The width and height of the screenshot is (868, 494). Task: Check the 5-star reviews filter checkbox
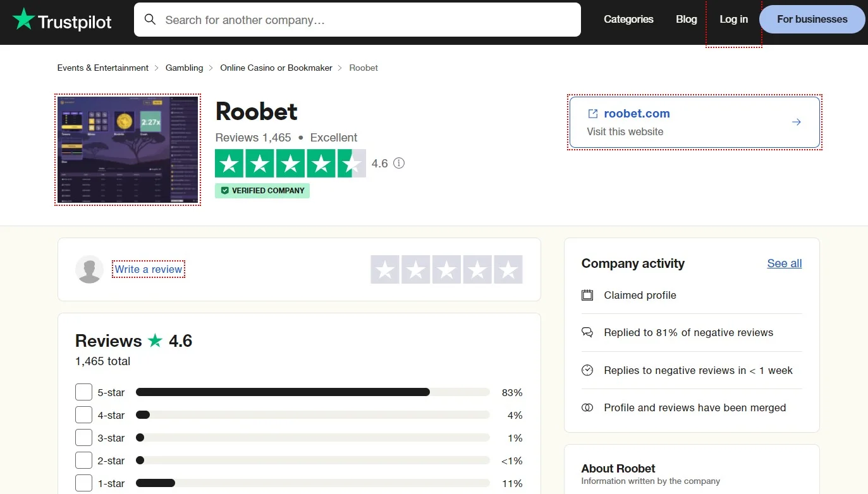point(83,392)
